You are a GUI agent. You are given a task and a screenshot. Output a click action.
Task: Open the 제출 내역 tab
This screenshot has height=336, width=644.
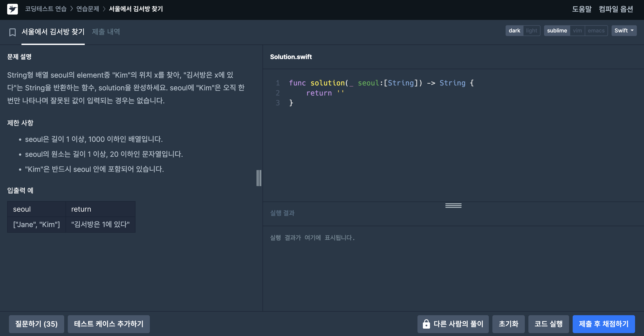pyautogui.click(x=106, y=32)
